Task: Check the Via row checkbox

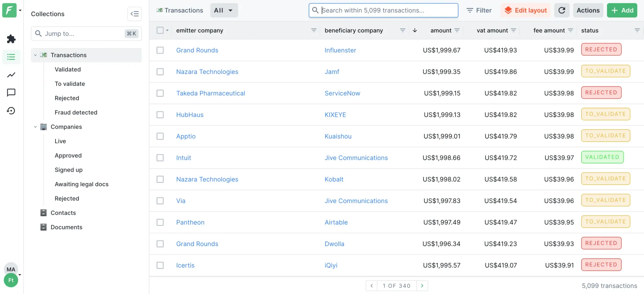Action: coord(160,201)
